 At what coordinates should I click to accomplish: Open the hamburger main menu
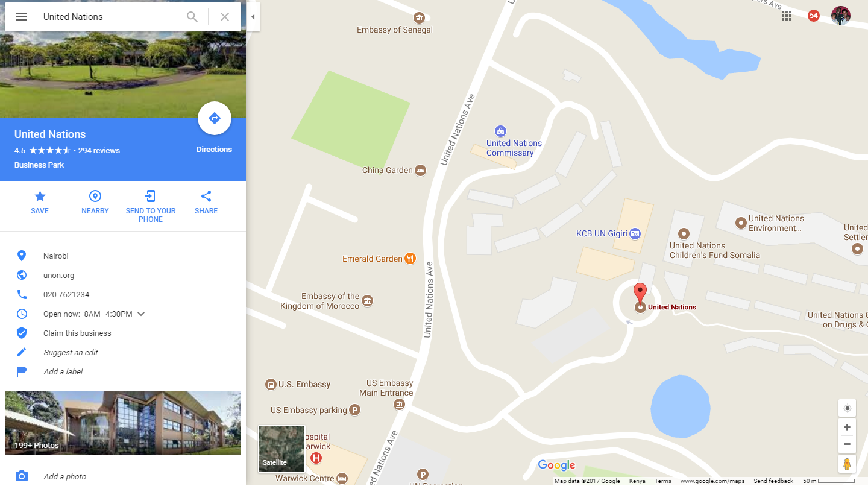22,17
